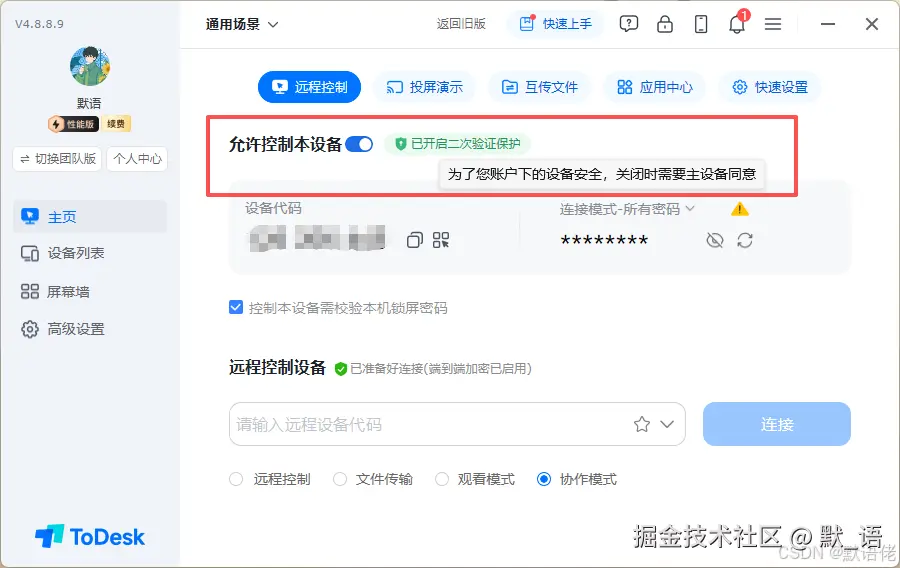Screen dimensions: 900x568
Task: Click the 续费 renewal badge
Action: point(116,124)
